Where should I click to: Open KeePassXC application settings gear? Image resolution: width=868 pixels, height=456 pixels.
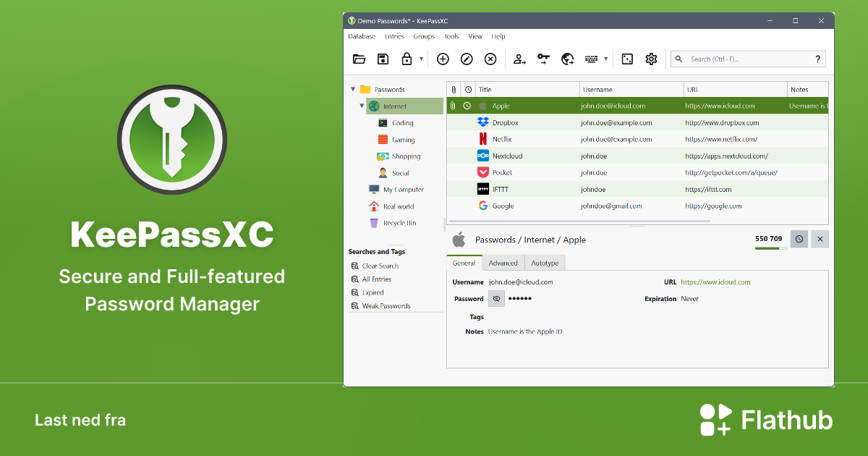click(x=651, y=59)
